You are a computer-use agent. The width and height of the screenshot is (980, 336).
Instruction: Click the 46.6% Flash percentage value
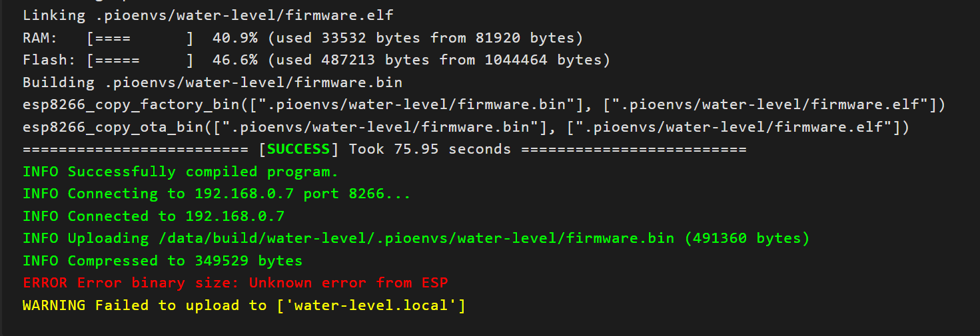click(x=235, y=60)
